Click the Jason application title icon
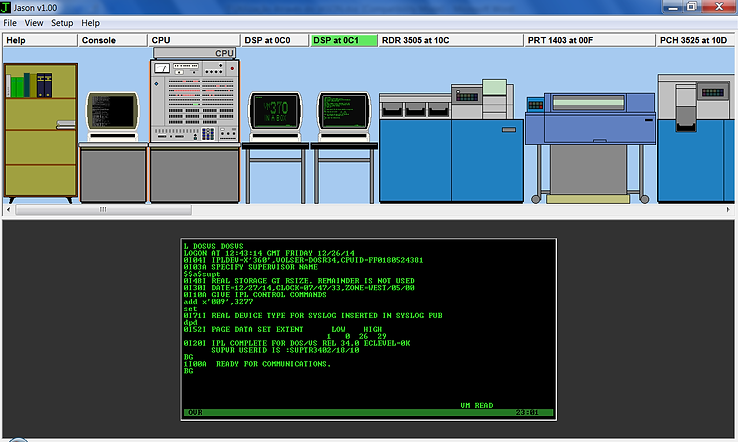Viewport: 738px width, 442px height. coord(6,8)
